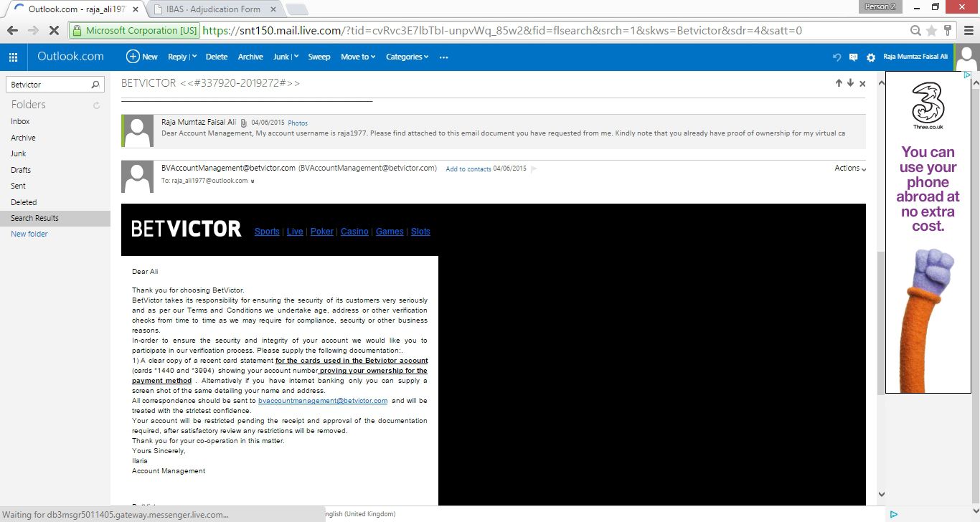
Task: Stop loading the page
Action: click(x=53, y=31)
